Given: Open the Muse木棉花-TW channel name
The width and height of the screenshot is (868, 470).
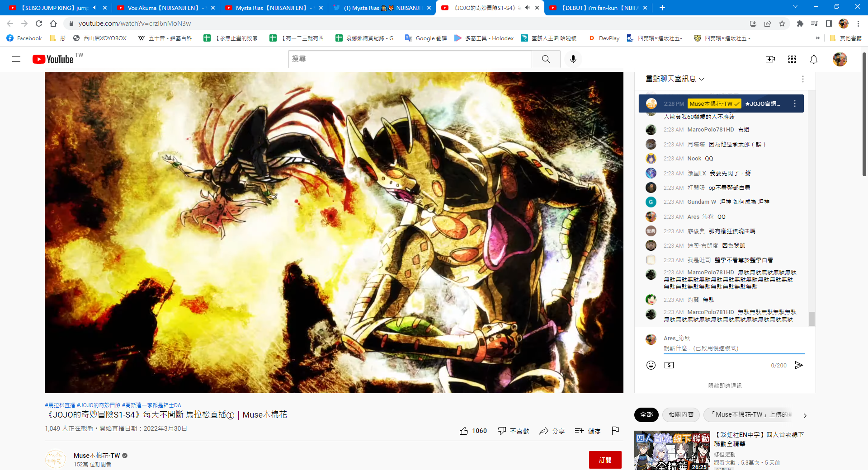Looking at the screenshot, I should (97, 456).
